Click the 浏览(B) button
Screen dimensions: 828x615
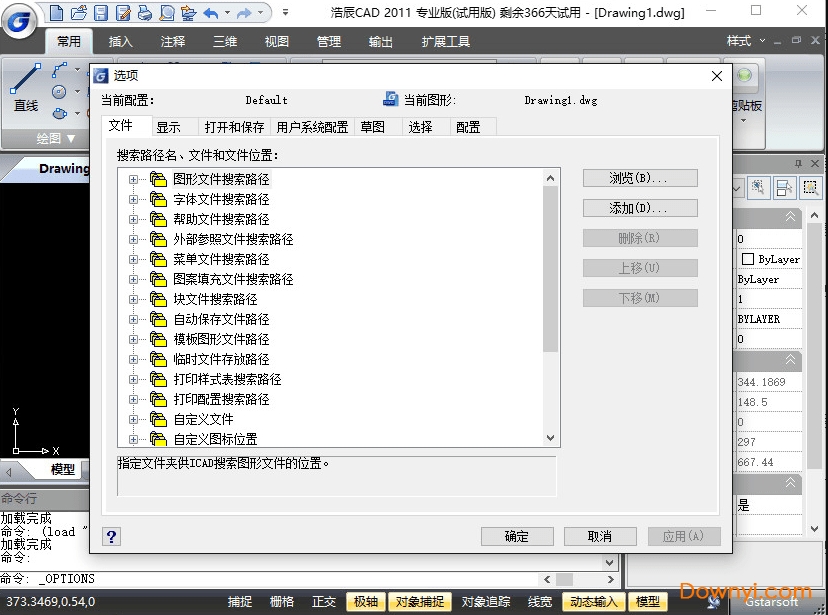(640, 178)
